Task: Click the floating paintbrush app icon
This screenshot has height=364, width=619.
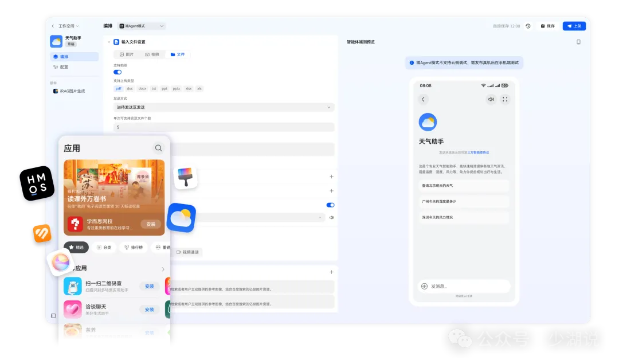Action: 185,177
